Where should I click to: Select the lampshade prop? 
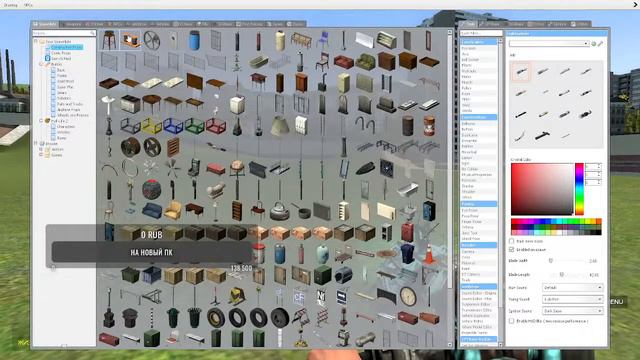(x=280, y=125)
